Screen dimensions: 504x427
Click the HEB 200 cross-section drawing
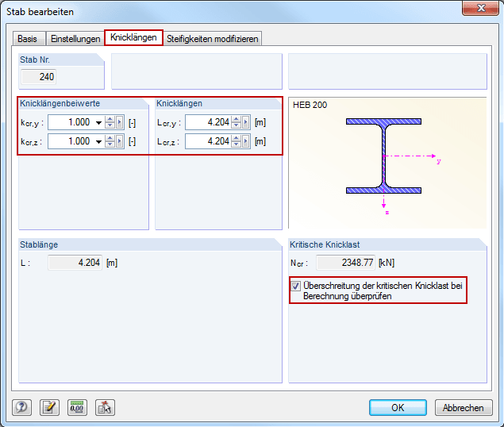pos(384,156)
